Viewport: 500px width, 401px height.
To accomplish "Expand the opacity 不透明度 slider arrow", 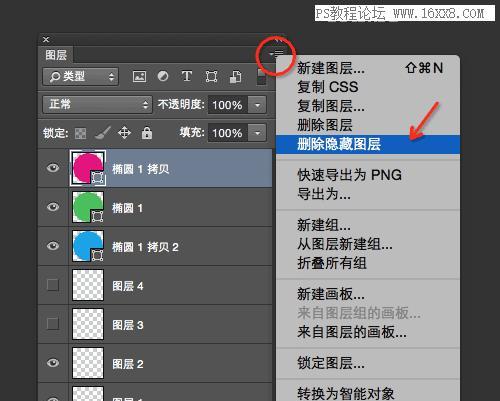I will [257, 105].
